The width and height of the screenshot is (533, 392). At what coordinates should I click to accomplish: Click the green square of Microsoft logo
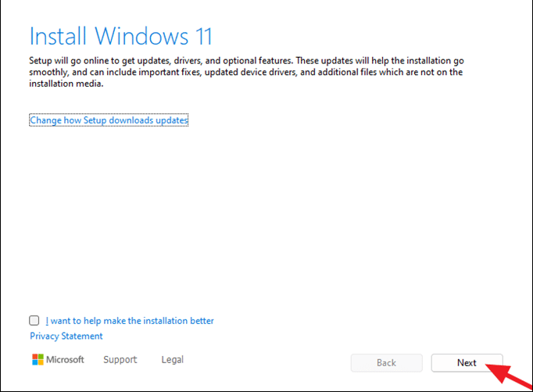[x=41, y=357]
